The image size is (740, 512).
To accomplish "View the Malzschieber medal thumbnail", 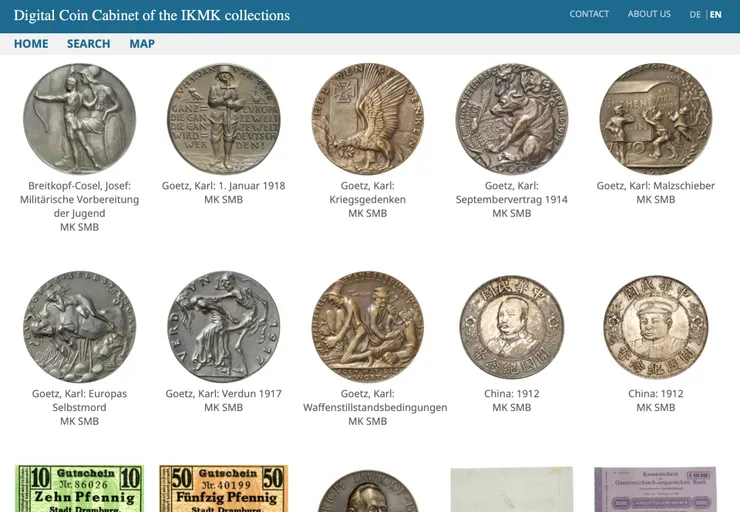I will click(656, 118).
